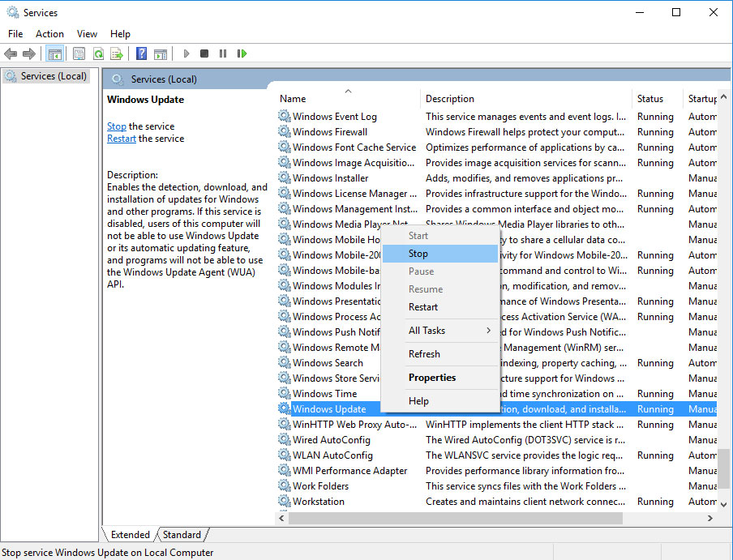
Task: Click the blue Help toolbar icon
Action: (x=141, y=53)
